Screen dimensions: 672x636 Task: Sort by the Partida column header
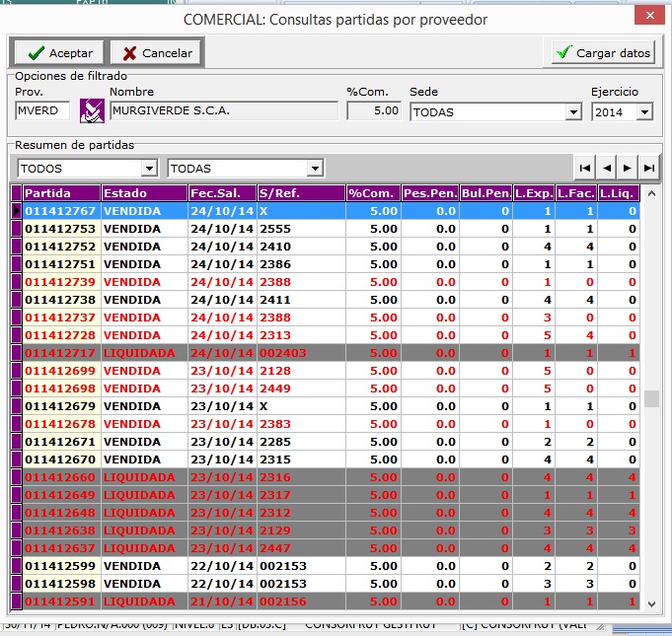(x=60, y=192)
